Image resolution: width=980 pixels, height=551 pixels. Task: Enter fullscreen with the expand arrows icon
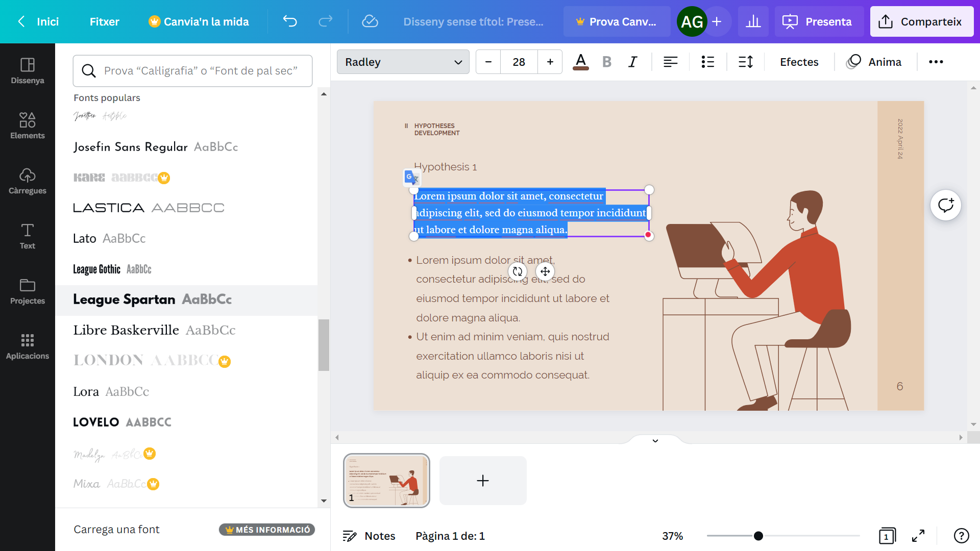918,536
